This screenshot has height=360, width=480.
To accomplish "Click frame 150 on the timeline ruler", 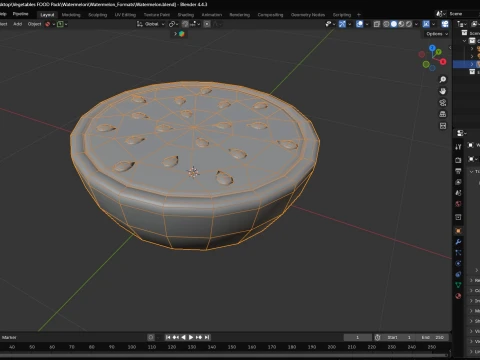I will [x=232, y=347].
